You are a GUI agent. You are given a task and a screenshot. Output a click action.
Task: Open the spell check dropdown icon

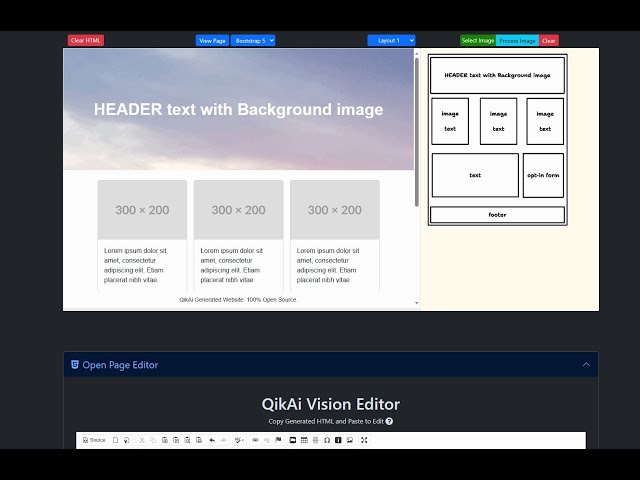coord(239,440)
